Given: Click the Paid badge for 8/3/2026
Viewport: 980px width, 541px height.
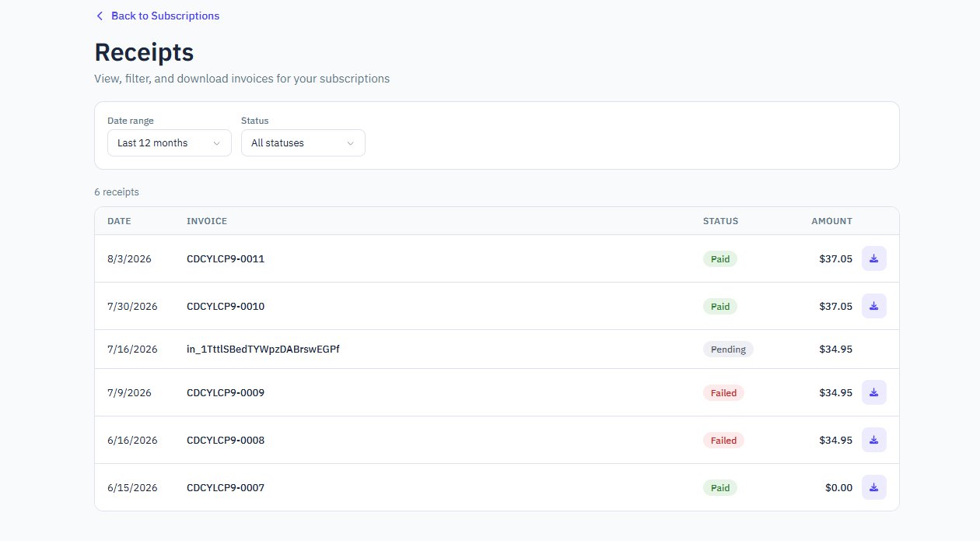Looking at the screenshot, I should coord(720,258).
